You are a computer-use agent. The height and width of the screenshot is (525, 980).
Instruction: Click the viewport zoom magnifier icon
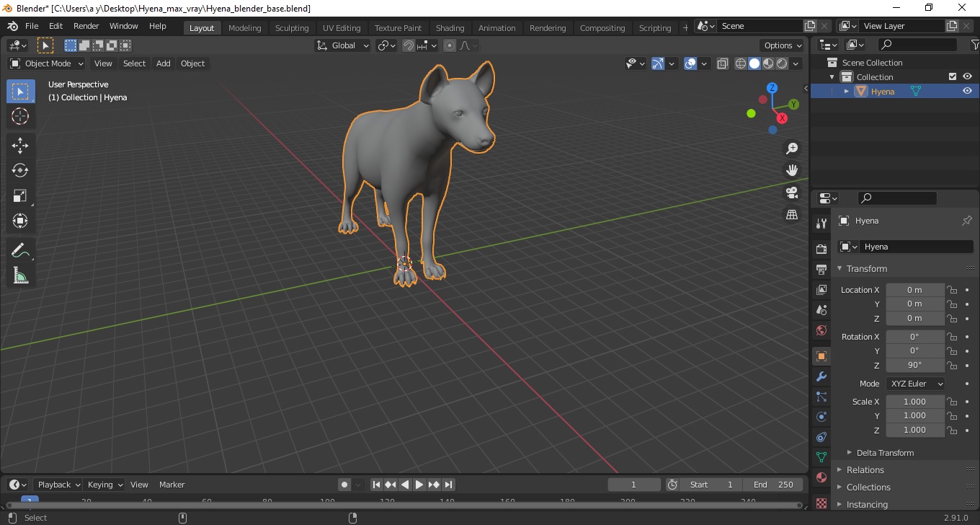pyautogui.click(x=792, y=149)
